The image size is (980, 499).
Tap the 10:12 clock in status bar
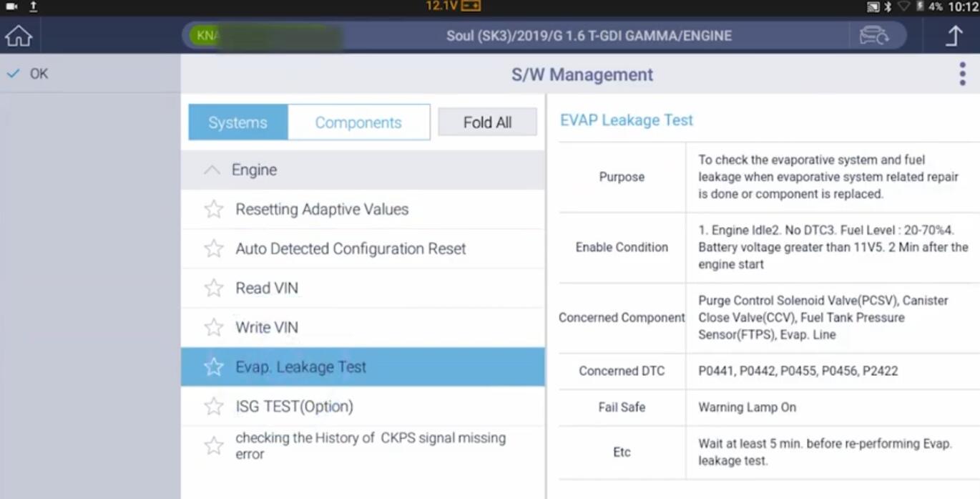click(963, 6)
